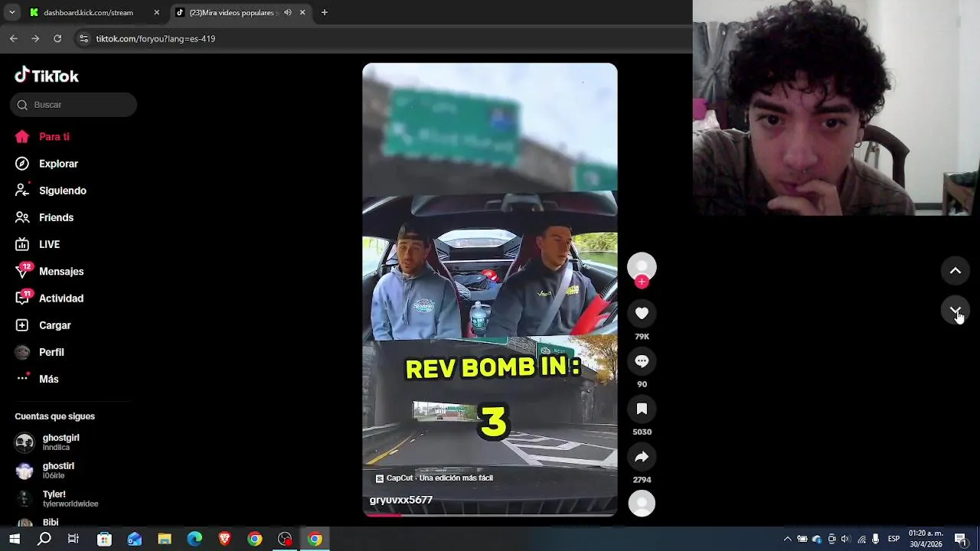Open the volume control in the system tray
This screenshot has width=980, height=551.
[846, 539]
